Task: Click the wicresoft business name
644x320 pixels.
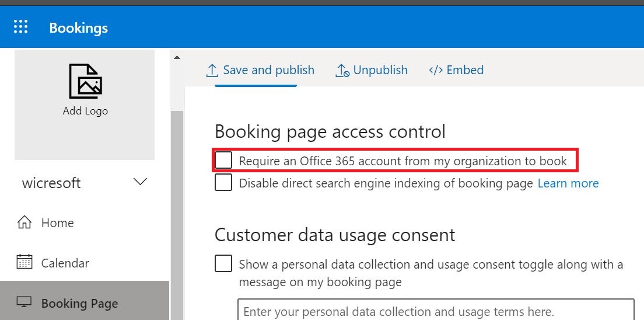Action: coord(51,183)
